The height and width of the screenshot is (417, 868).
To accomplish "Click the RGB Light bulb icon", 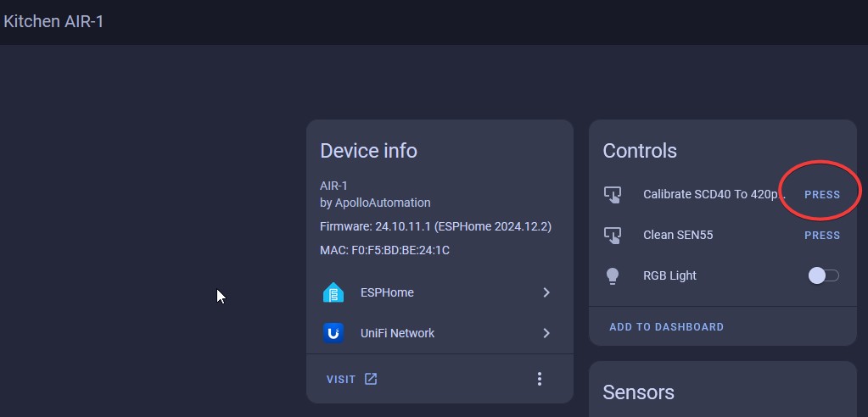I will 613,275.
